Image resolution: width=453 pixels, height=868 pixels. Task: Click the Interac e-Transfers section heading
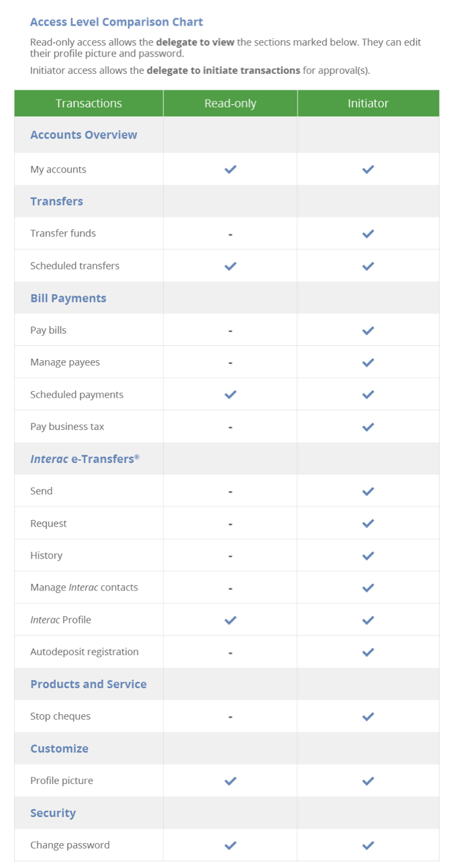(85, 459)
